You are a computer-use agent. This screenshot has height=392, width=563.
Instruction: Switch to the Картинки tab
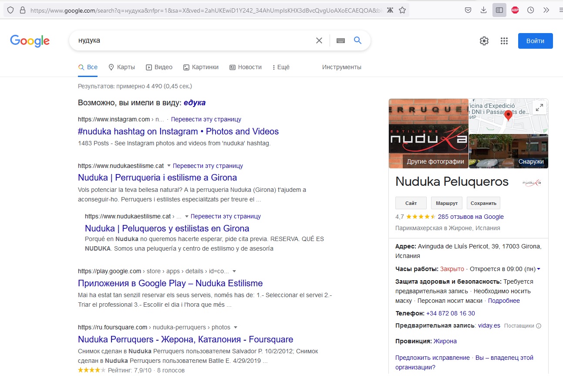tap(201, 67)
